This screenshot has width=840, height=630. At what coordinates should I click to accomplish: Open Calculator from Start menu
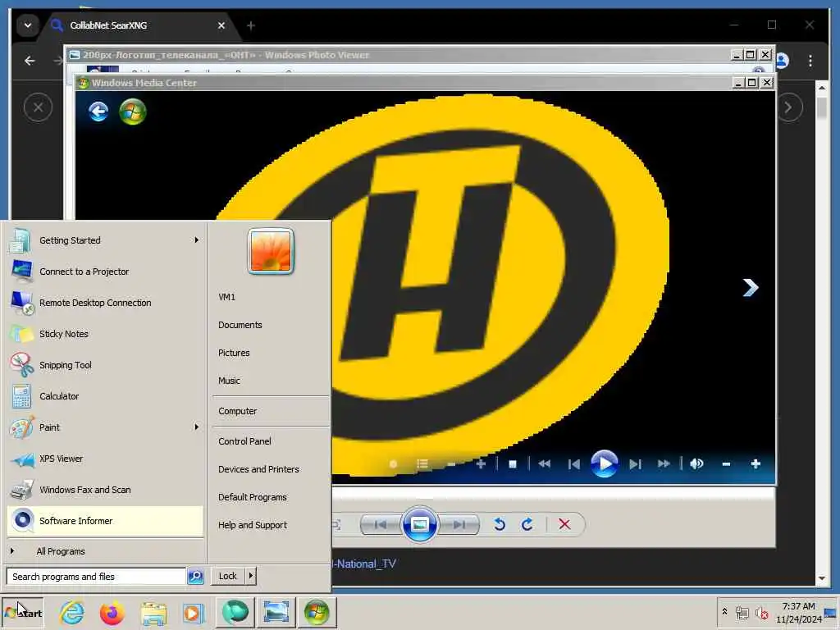(105, 396)
